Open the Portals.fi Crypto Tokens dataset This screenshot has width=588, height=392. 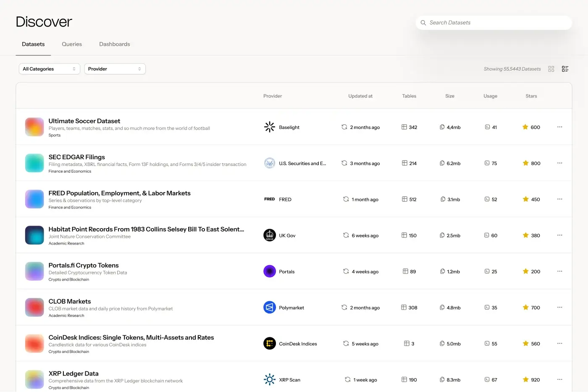pyautogui.click(x=84, y=266)
